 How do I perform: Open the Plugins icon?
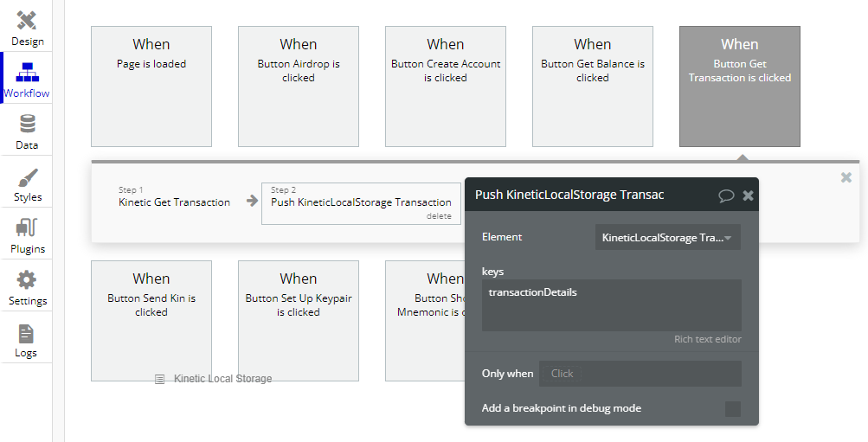(x=27, y=229)
